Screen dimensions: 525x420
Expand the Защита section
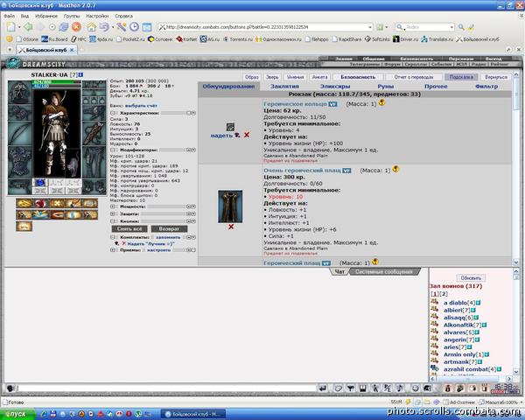[113, 213]
